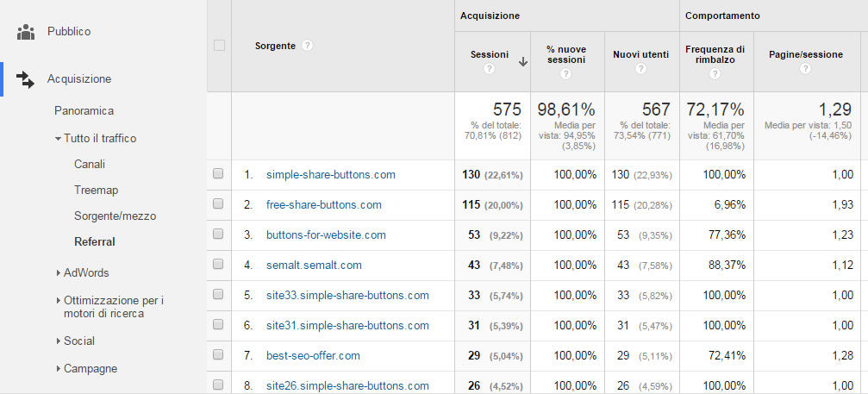Click help icon under Nuovi utenti
This screenshot has width=868, height=394.
[x=640, y=69]
